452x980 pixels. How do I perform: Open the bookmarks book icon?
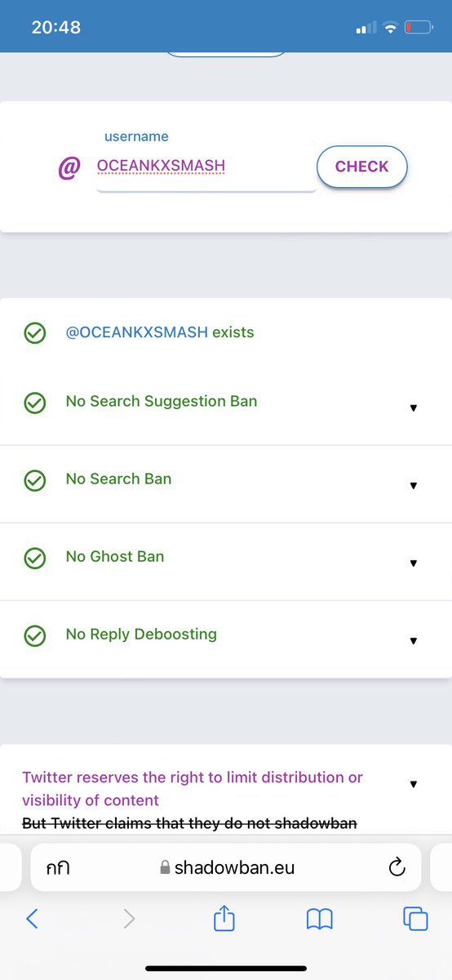coord(320,920)
